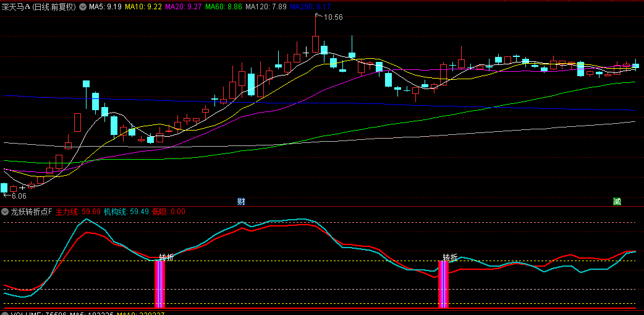Click the cyan 机构线 value label
644x315 pixels.
(x=126, y=212)
